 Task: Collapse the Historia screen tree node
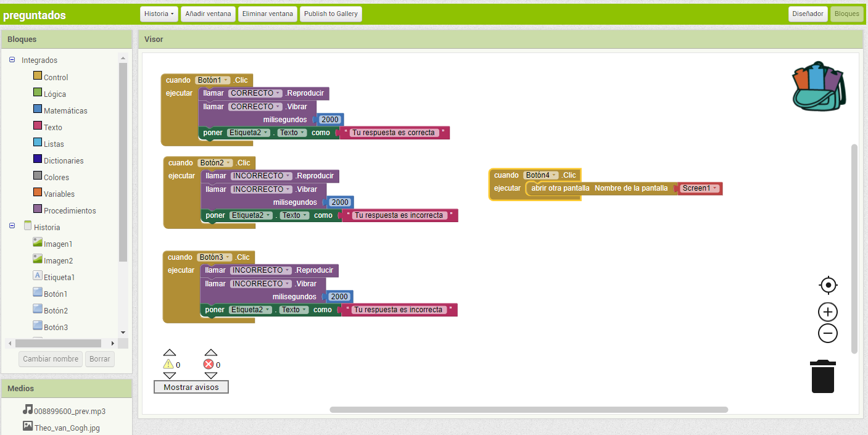pos(12,226)
